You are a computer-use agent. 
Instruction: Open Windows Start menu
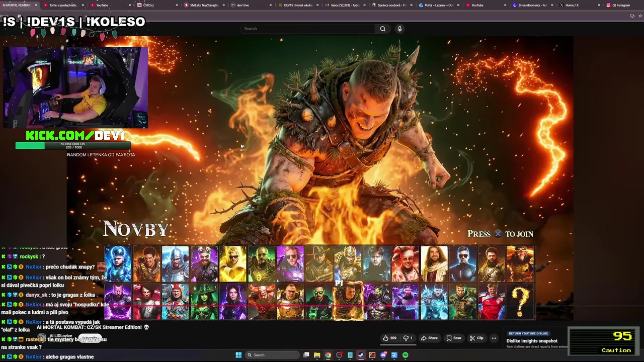pyautogui.click(x=238, y=355)
